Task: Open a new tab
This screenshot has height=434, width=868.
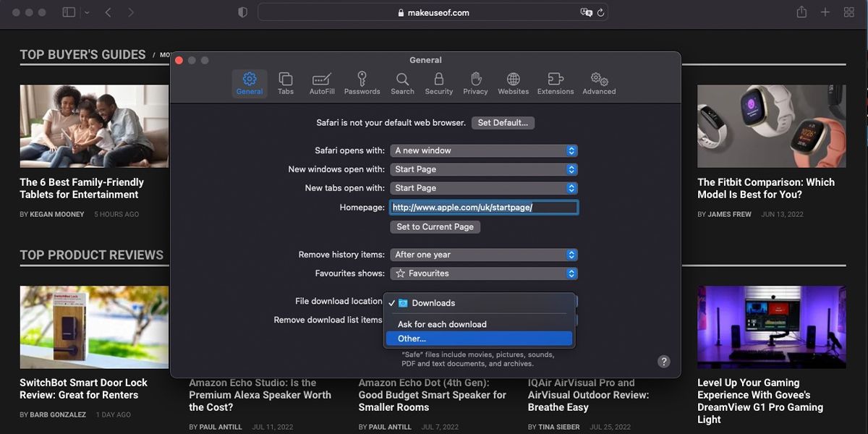Action: (x=825, y=12)
